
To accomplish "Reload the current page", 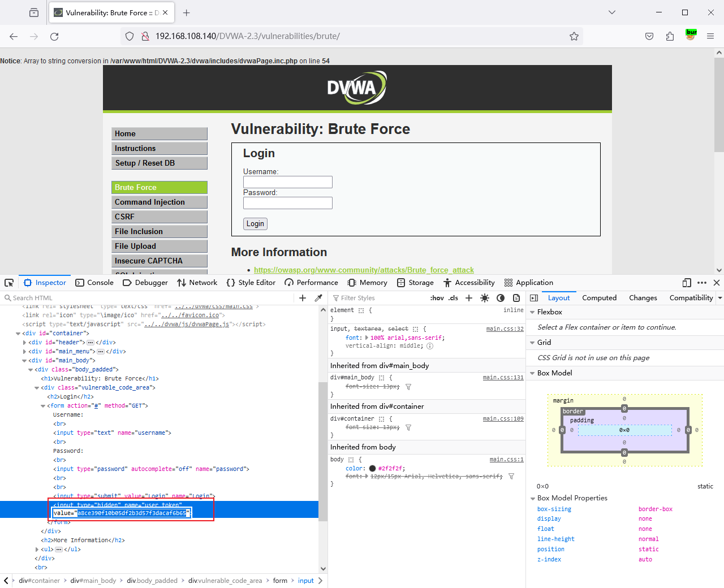I will tap(54, 36).
